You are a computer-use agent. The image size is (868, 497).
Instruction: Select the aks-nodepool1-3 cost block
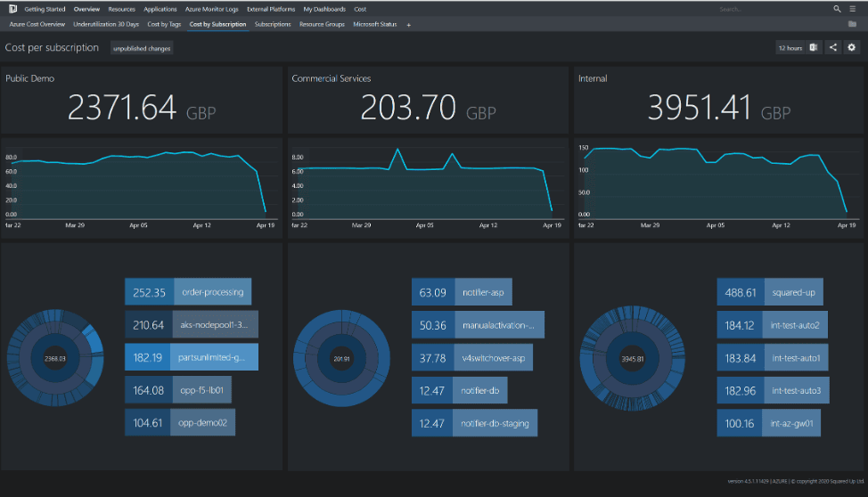click(x=191, y=324)
